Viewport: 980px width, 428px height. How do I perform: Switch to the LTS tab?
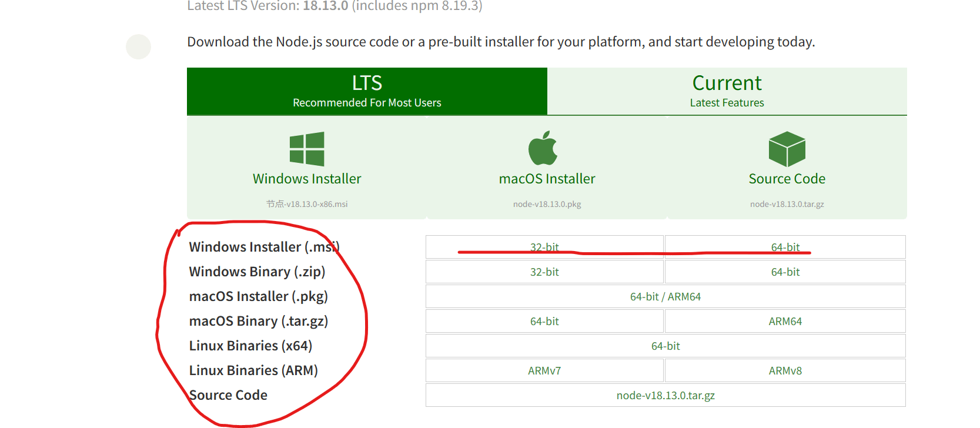pos(367,91)
